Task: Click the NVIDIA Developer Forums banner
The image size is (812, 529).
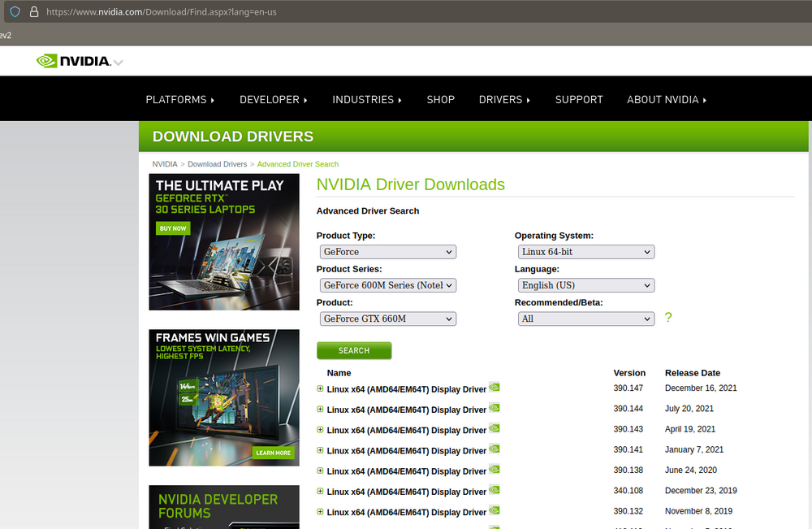Action: 224,507
